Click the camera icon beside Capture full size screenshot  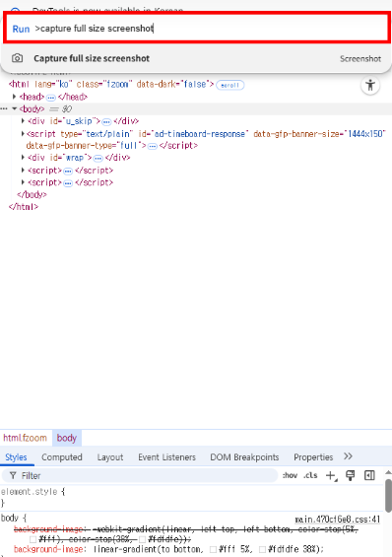click(x=17, y=58)
